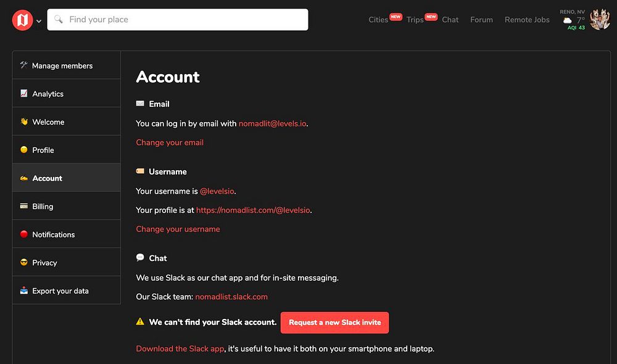Open Remote Jobs in top navigation

[527, 20]
